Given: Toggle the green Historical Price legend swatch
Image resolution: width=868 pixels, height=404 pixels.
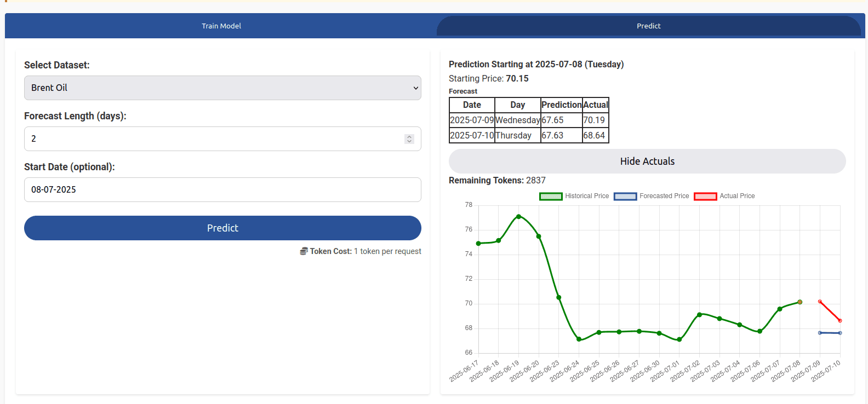Looking at the screenshot, I should pyautogui.click(x=551, y=196).
